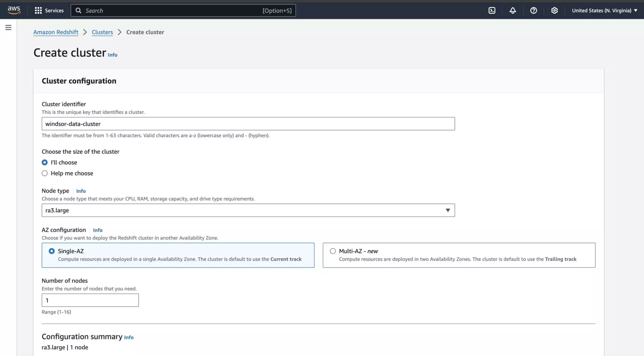Click the Range (1-16) hint text
This screenshot has height=356, width=644.
[x=56, y=312]
